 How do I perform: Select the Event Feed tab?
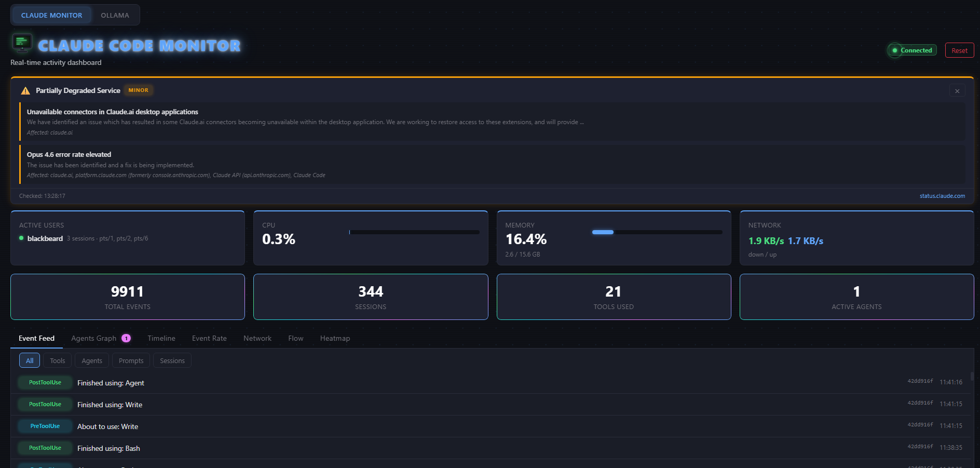[x=36, y=338]
